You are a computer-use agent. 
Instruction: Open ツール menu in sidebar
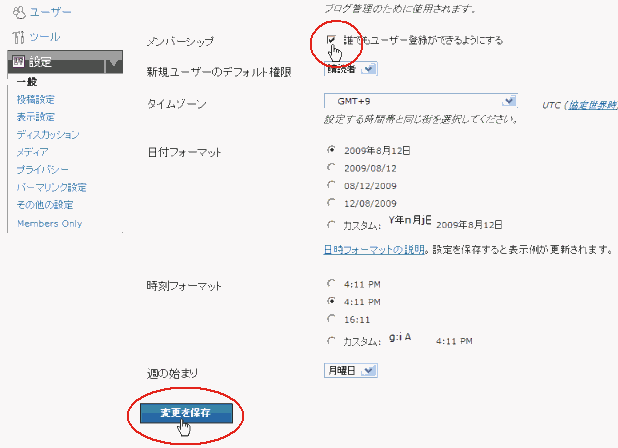[x=45, y=37]
